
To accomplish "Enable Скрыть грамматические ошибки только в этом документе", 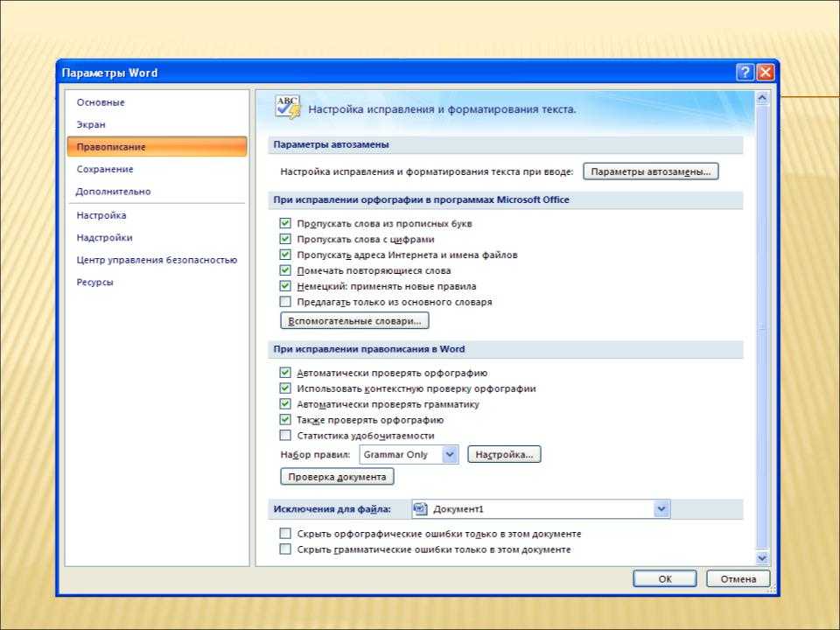I will click(x=285, y=549).
